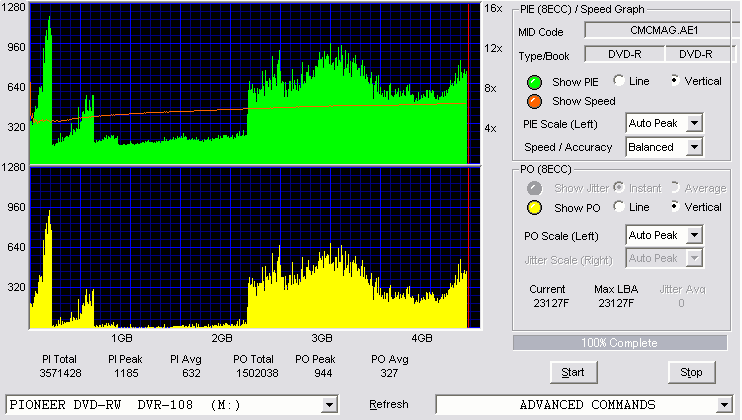742x420 pixels.
Task: Toggle the green Show PIE indicator
Action: click(534, 82)
